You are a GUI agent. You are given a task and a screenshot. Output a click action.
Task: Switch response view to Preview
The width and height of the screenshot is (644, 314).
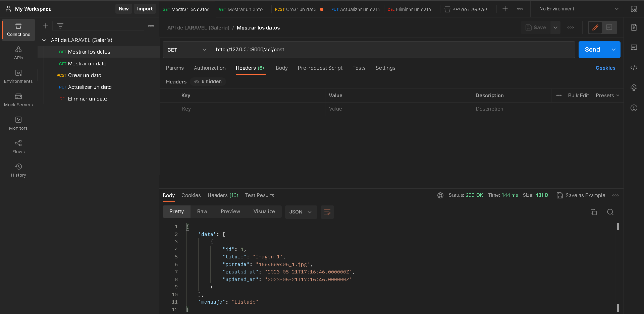(x=230, y=211)
